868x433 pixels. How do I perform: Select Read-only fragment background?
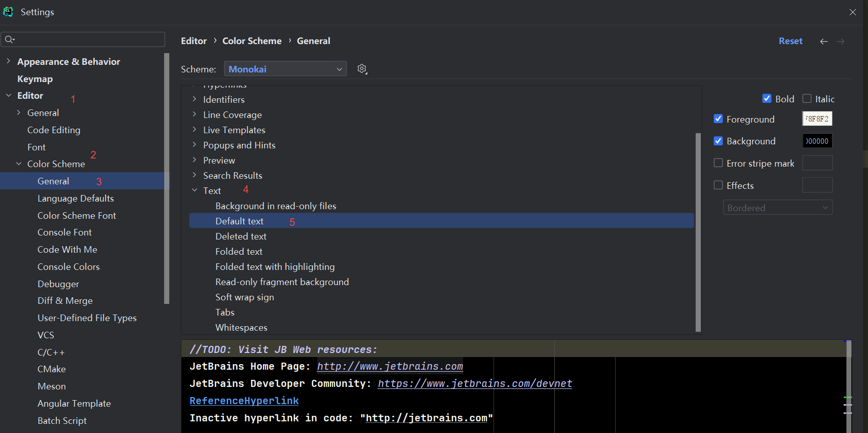(282, 282)
